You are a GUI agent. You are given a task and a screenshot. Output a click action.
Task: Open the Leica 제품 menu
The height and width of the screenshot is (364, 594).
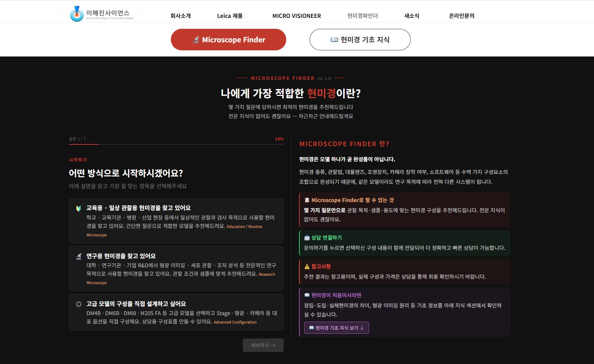tap(230, 16)
